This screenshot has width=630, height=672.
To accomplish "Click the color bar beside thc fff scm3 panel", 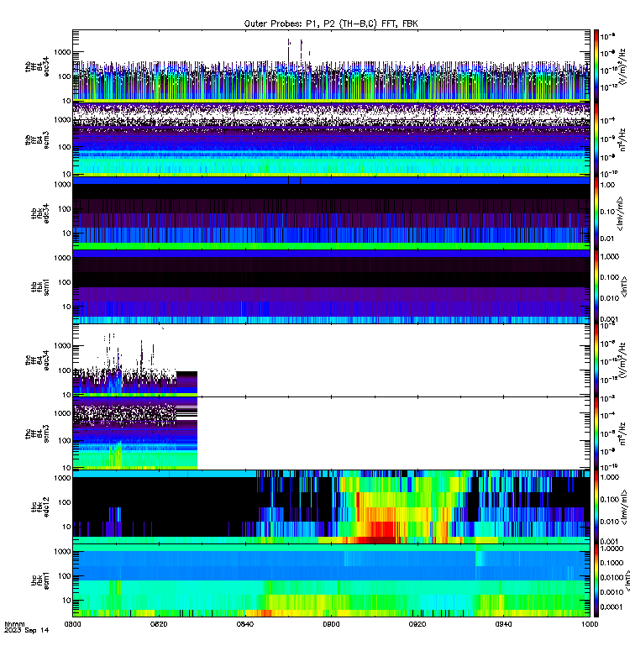I will [x=596, y=433].
